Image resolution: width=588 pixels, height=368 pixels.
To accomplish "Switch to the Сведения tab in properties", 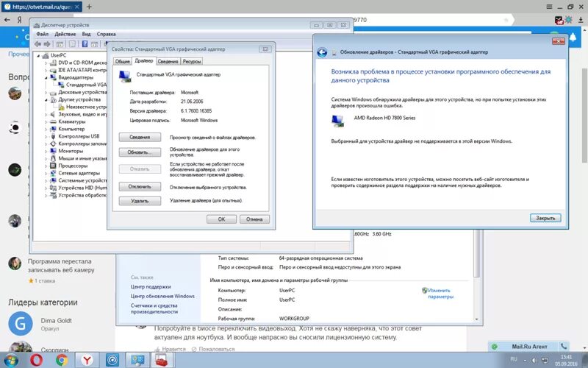I will click(168, 61).
